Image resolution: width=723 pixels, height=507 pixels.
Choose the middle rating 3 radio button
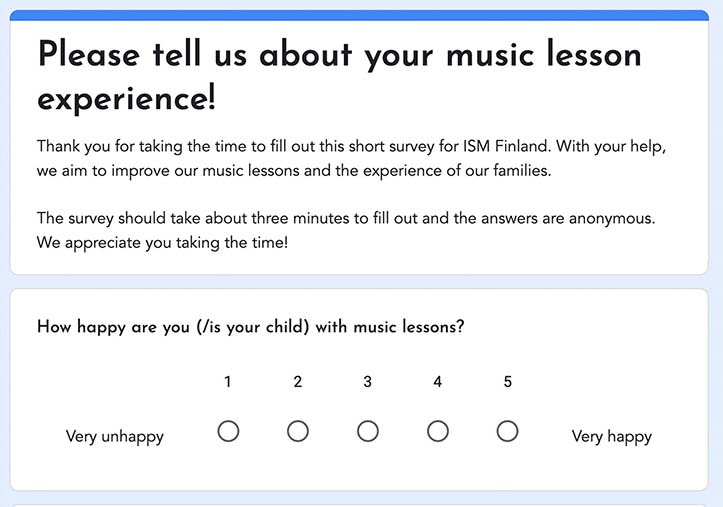368,431
